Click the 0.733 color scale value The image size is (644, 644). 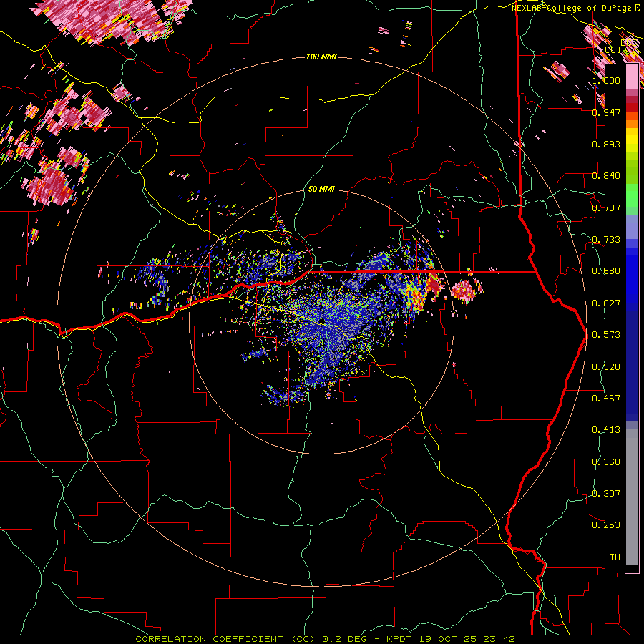[x=606, y=240]
